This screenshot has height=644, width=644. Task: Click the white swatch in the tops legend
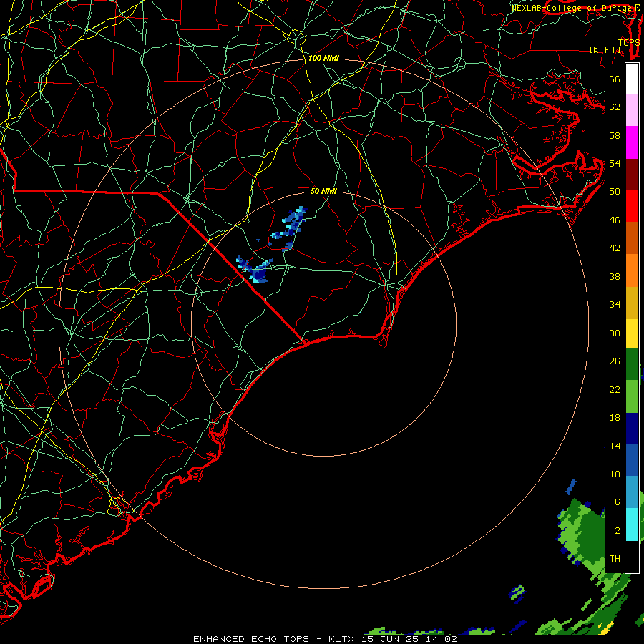(632, 79)
